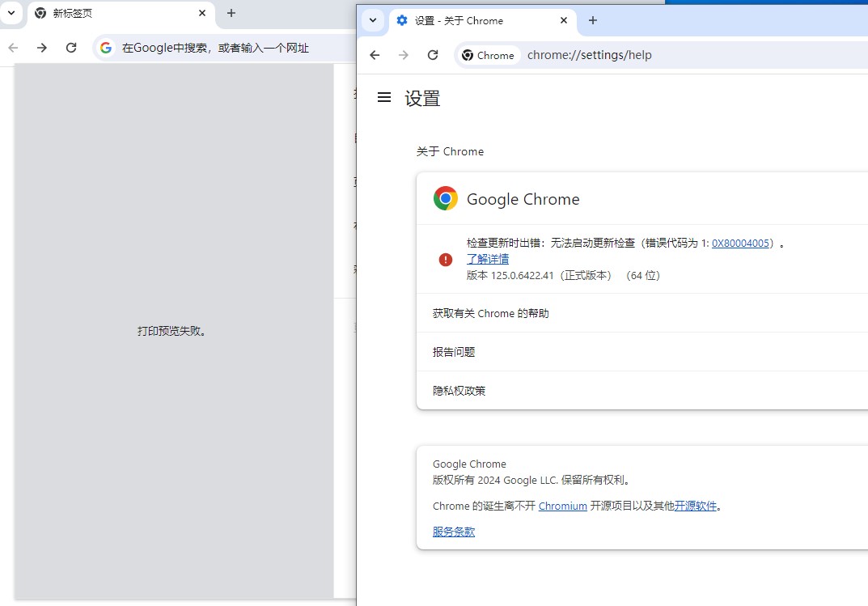Open tab search dropdown in left Chrome window
868x606 pixels.
point(11,13)
